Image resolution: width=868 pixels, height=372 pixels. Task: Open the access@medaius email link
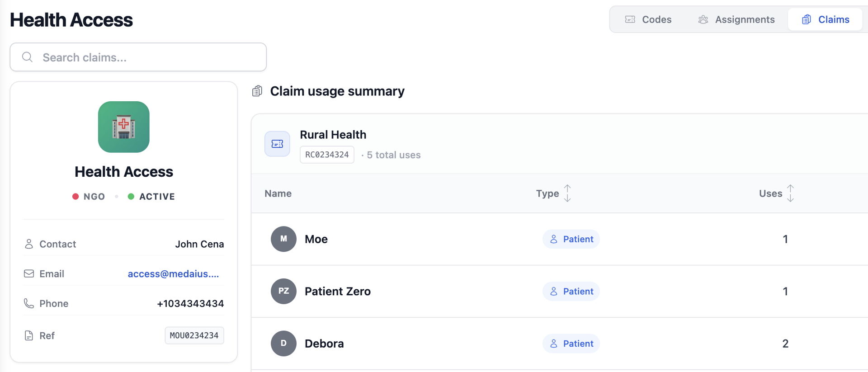tap(173, 273)
